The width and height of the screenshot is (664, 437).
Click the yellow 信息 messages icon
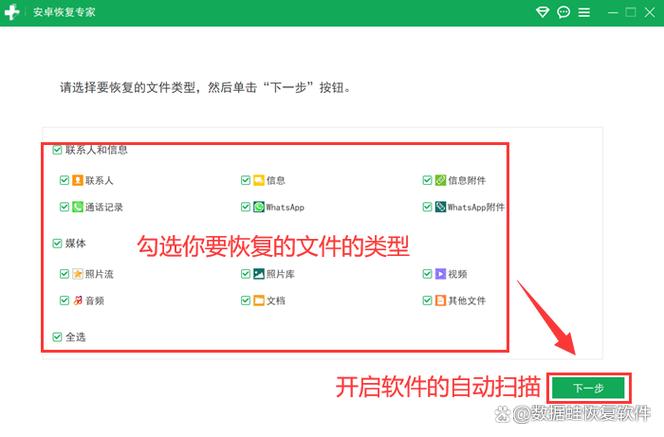[259, 180]
